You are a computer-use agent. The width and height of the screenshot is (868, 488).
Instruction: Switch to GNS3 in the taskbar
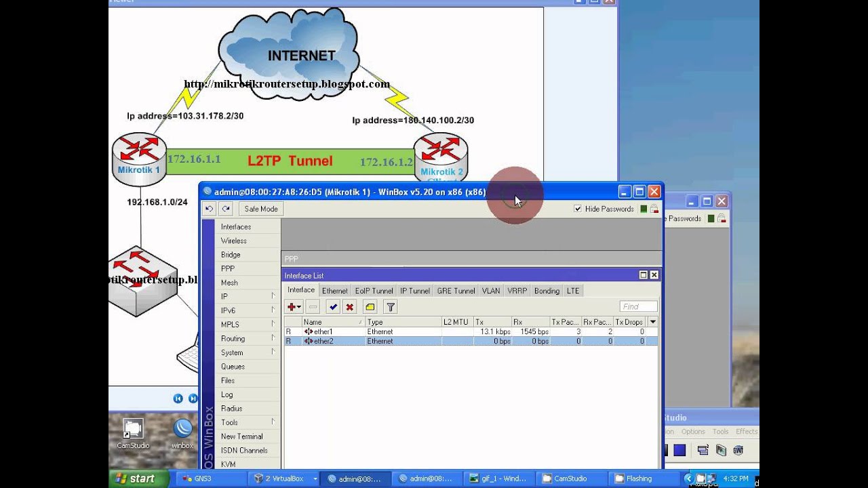point(212,479)
